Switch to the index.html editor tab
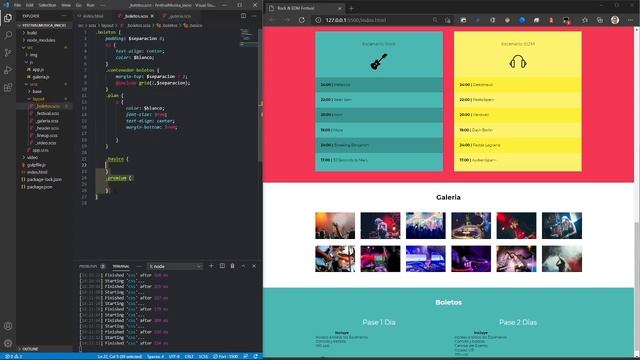The width and height of the screenshot is (640, 360). [x=93, y=16]
